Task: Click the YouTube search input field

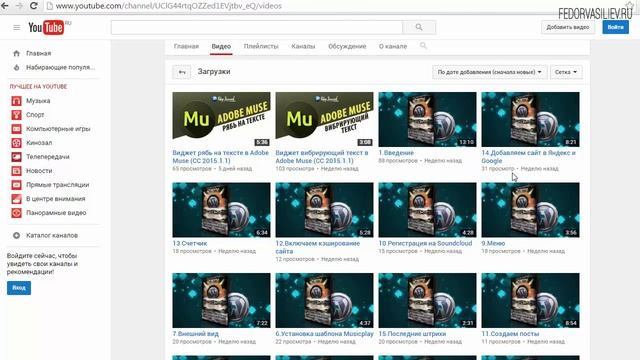Action: coord(257,27)
